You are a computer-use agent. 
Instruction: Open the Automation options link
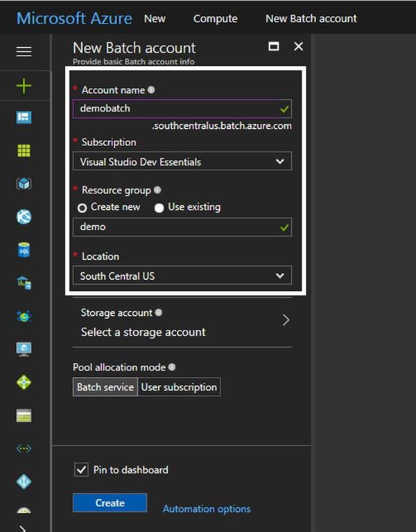[207, 509]
